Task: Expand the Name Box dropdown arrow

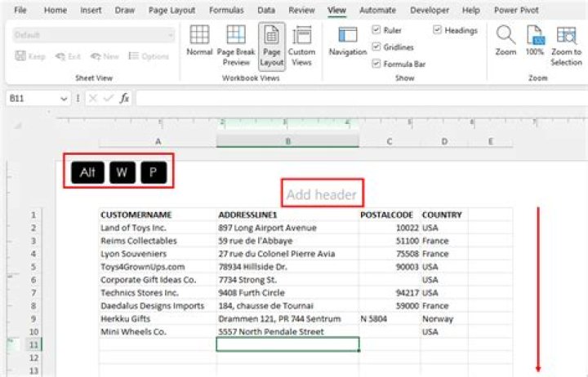Action: click(64, 99)
